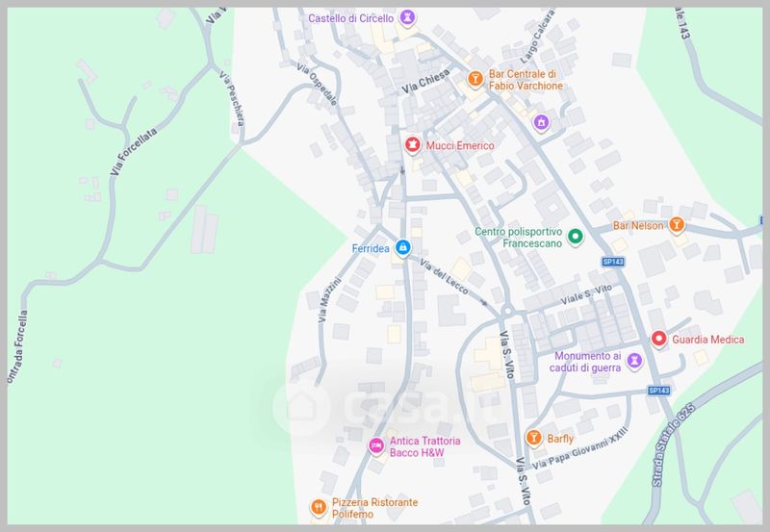Click the Bar Nelson orange pin
The image size is (770, 532).
pos(677,224)
